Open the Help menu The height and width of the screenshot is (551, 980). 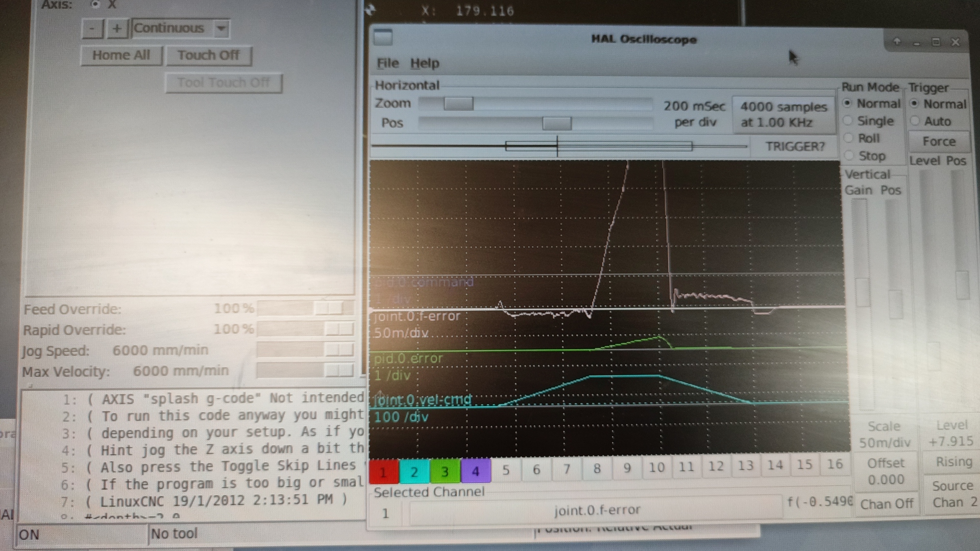pos(424,63)
